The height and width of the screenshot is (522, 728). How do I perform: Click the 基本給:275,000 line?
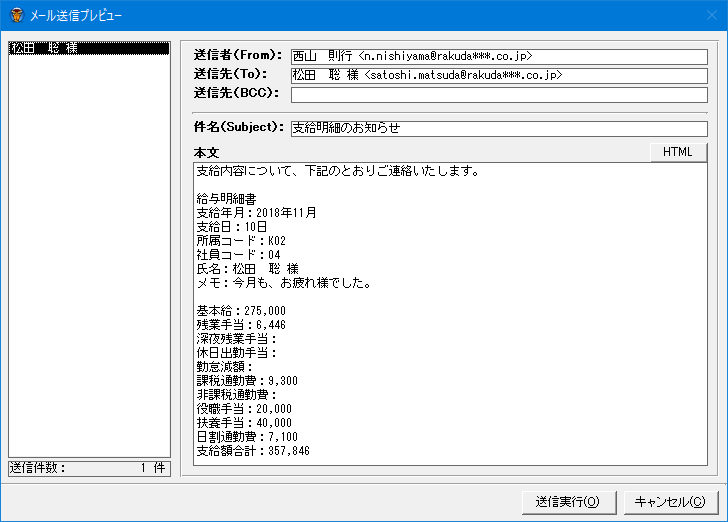pos(241,311)
